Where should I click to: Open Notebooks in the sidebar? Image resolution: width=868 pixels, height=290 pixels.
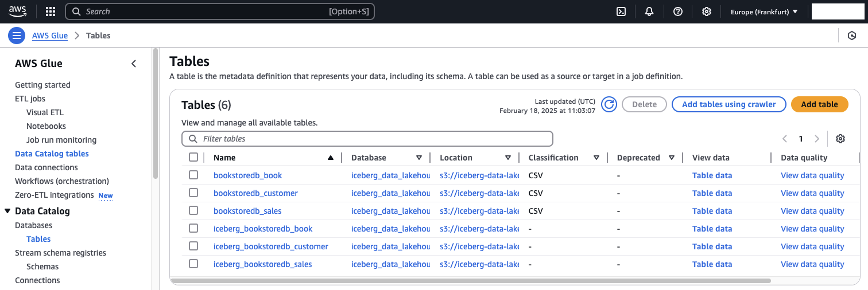pos(46,126)
